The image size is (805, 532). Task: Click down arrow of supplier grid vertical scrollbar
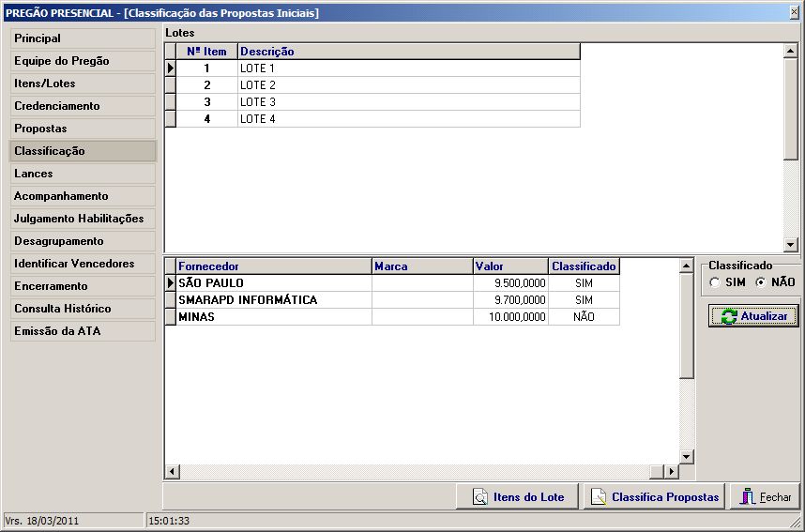point(687,457)
